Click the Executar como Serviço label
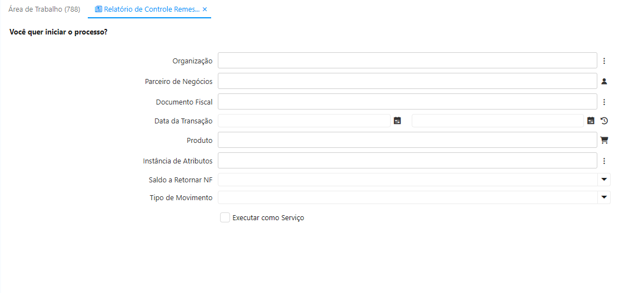Viewport: 644px width, 293px height. (x=268, y=218)
